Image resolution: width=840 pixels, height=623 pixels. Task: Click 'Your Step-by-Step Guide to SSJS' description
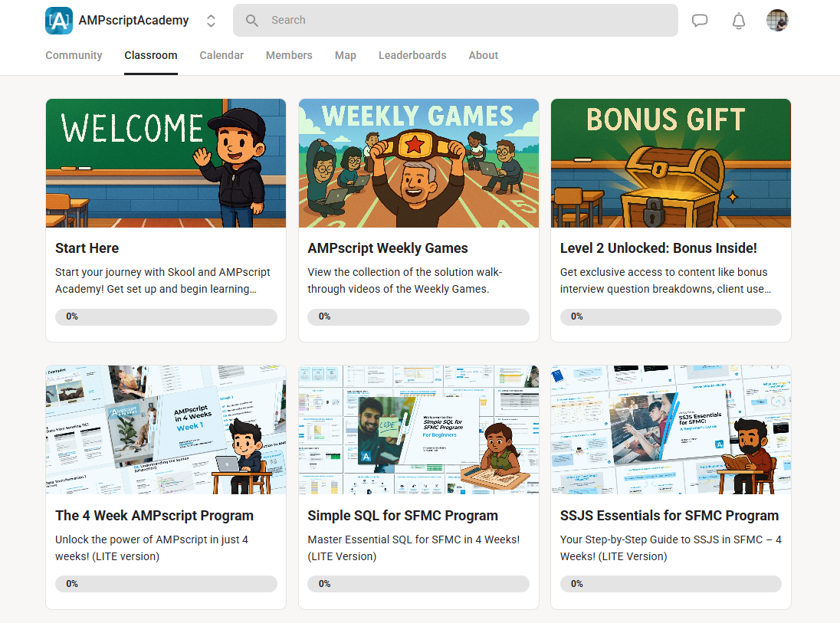coord(671,547)
